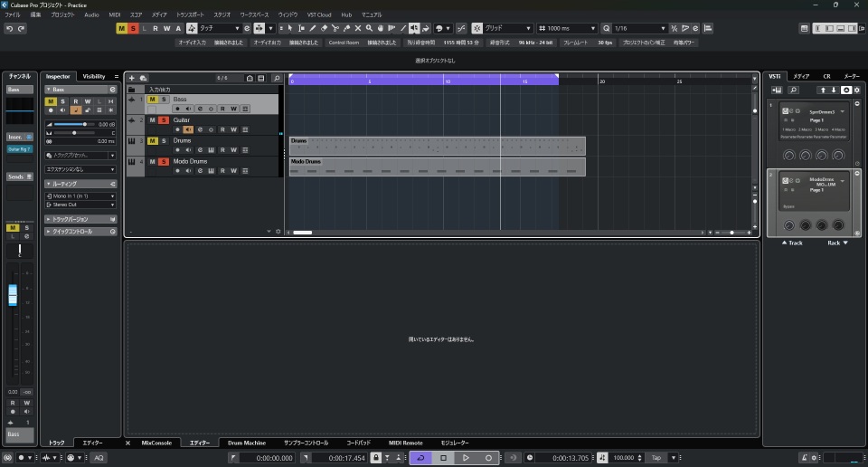This screenshot has height=467, width=868.
Task: Activate the transport Record button
Action: (488, 458)
